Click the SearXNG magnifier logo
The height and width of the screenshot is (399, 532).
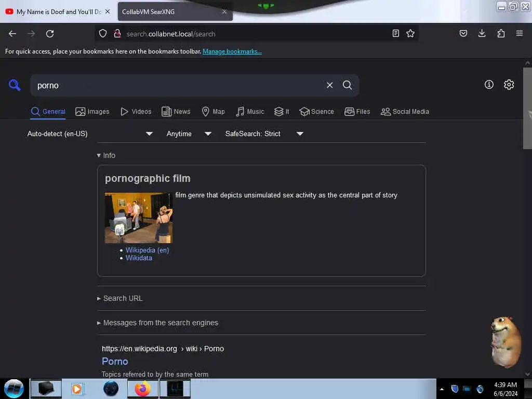tap(15, 85)
